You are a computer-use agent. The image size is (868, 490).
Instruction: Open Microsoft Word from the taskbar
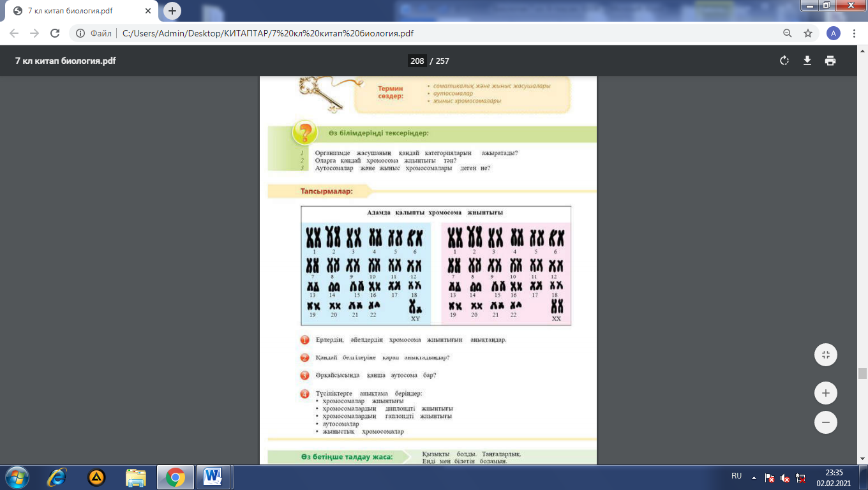click(x=213, y=477)
